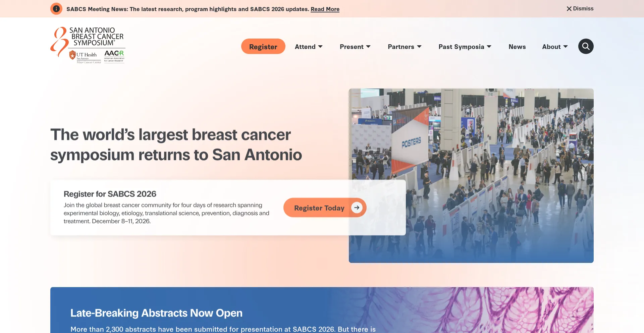
Task: Click the 'More than 2,300 abstracts' text
Action: click(x=223, y=329)
